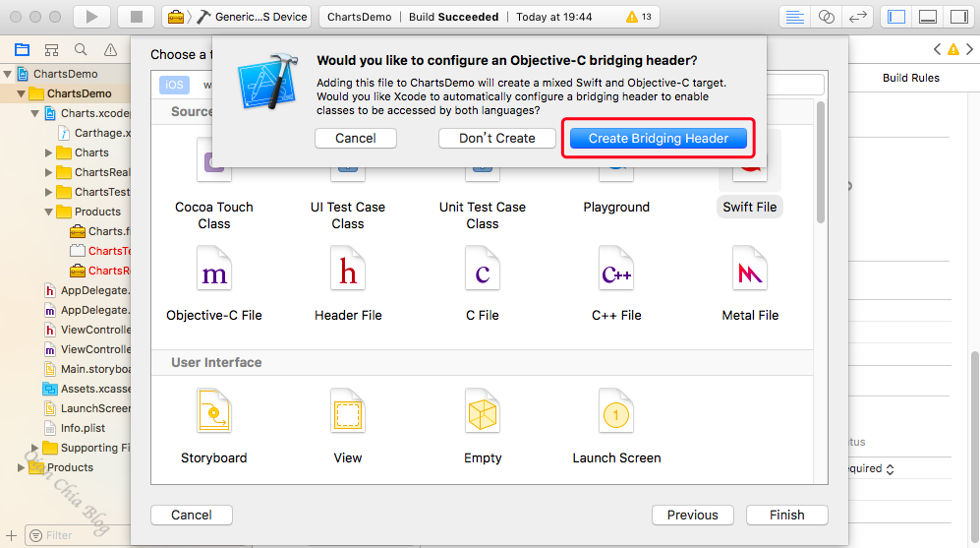Cancel the file template chooser
Image resolution: width=980 pixels, height=548 pixels.
(x=192, y=515)
